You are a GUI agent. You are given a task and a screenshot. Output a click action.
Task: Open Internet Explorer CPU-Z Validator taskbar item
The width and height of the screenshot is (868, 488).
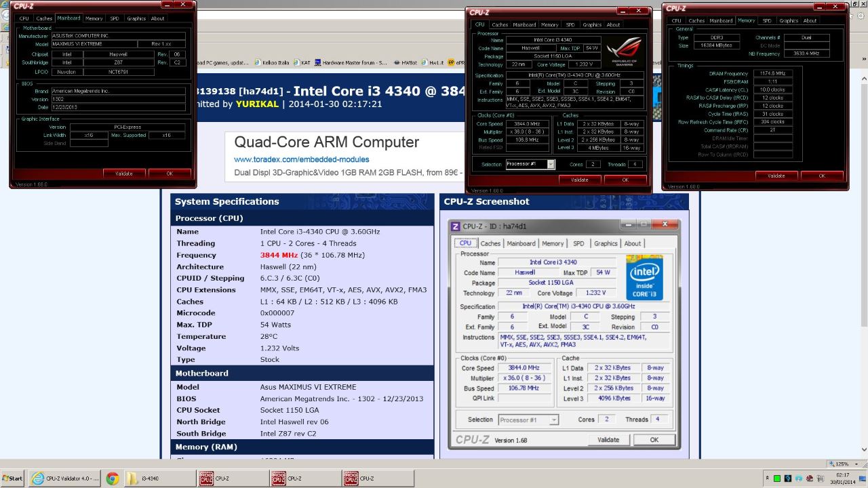coord(65,479)
